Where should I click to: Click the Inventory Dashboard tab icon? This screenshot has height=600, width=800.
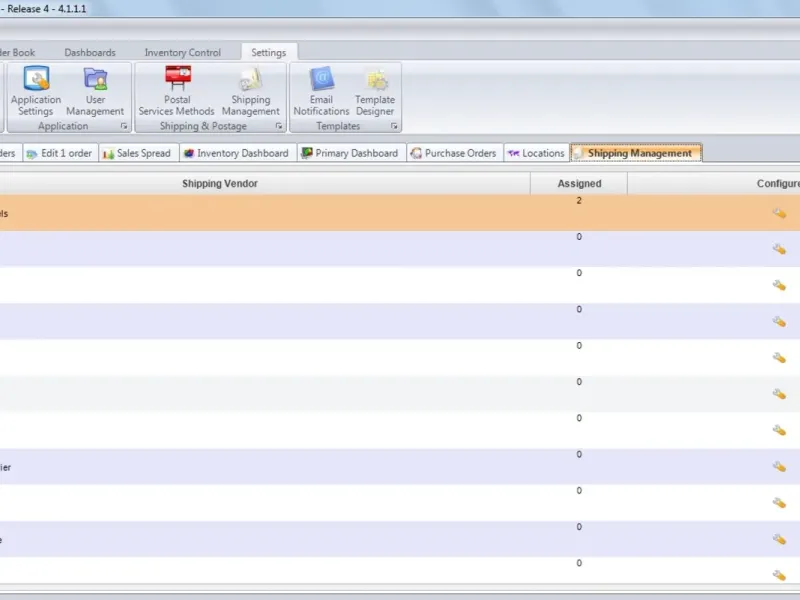(189, 153)
